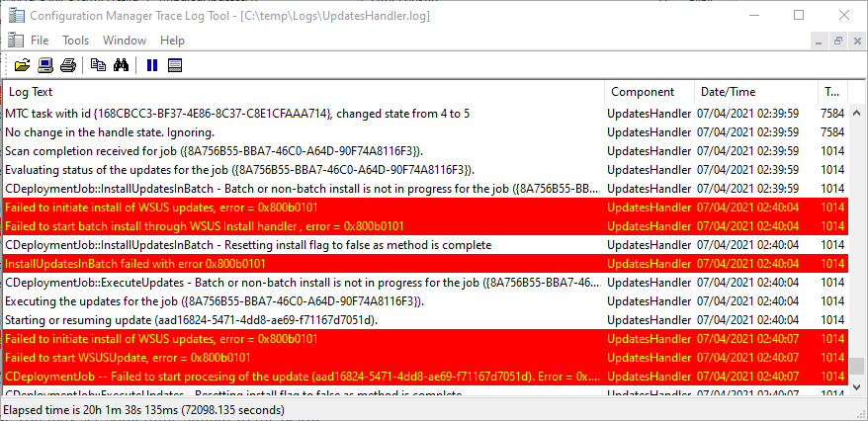Open Find with binoculars icon
The width and height of the screenshot is (868, 421).
(121, 65)
